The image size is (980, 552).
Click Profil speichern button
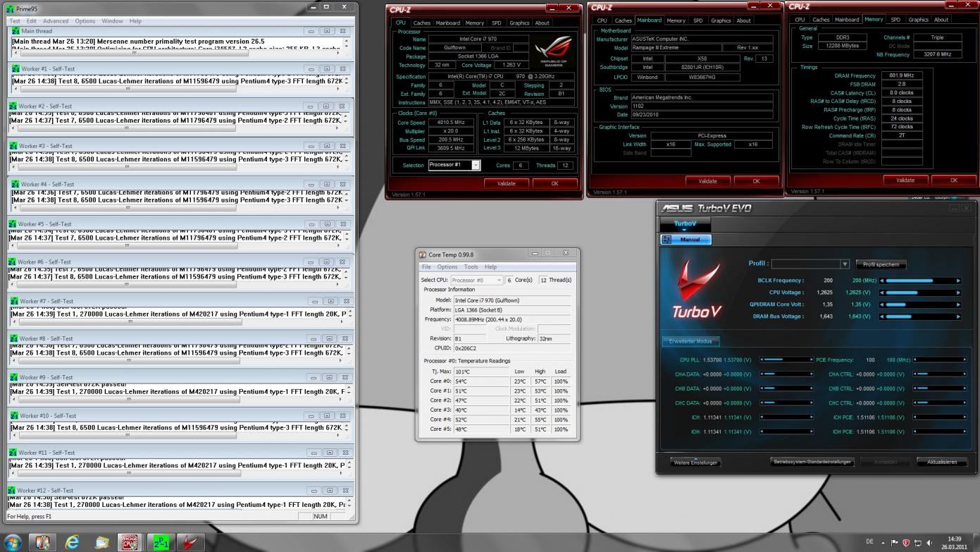[881, 264]
